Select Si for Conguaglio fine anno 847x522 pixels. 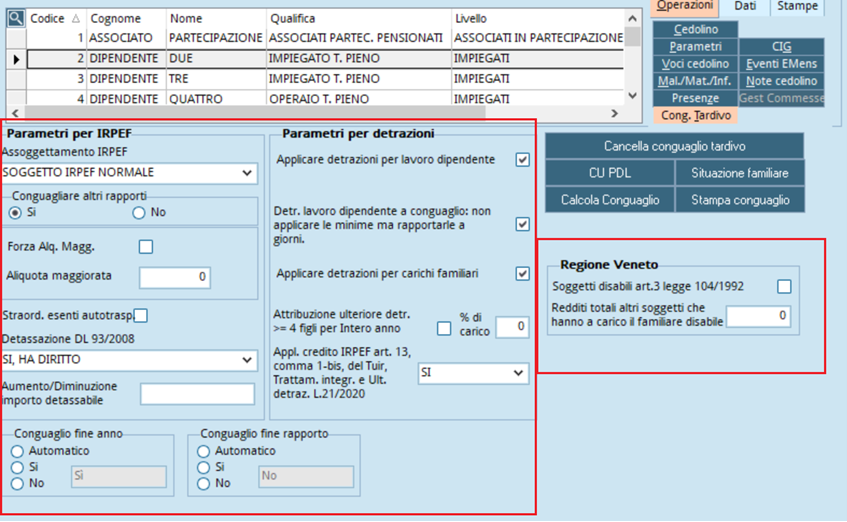(17, 467)
